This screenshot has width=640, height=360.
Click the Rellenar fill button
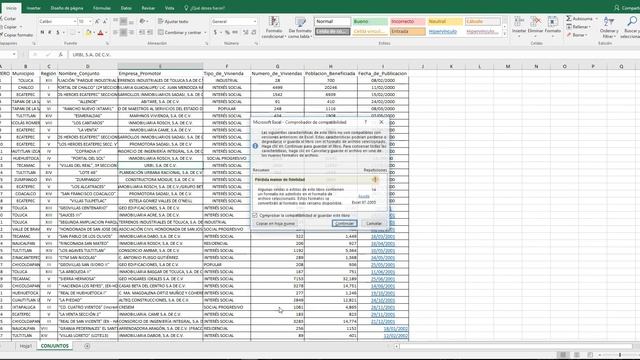(x=578, y=27)
